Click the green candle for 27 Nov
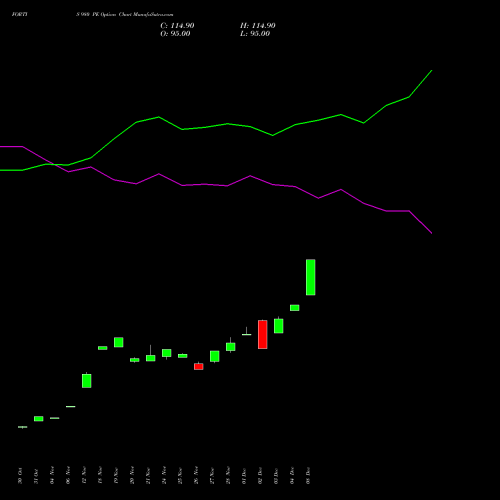Image resolution: width=500 pixels, height=500 pixels. pyautogui.click(x=215, y=356)
